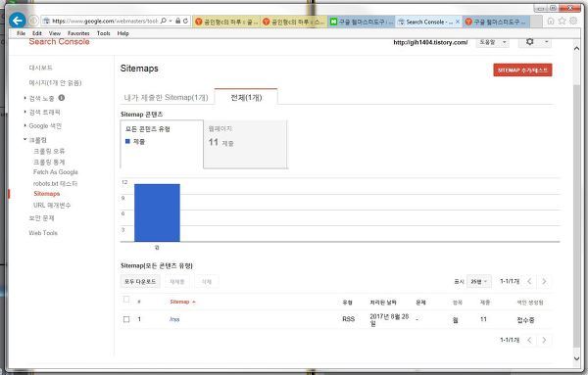The width and height of the screenshot is (588, 375).
Task: Open the File menu
Action: (x=21, y=33)
